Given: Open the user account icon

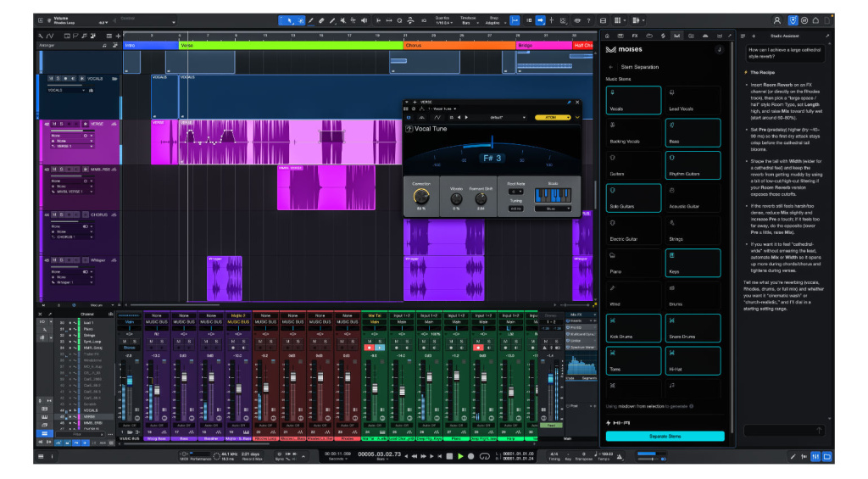Looking at the screenshot, I should (x=776, y=20).
